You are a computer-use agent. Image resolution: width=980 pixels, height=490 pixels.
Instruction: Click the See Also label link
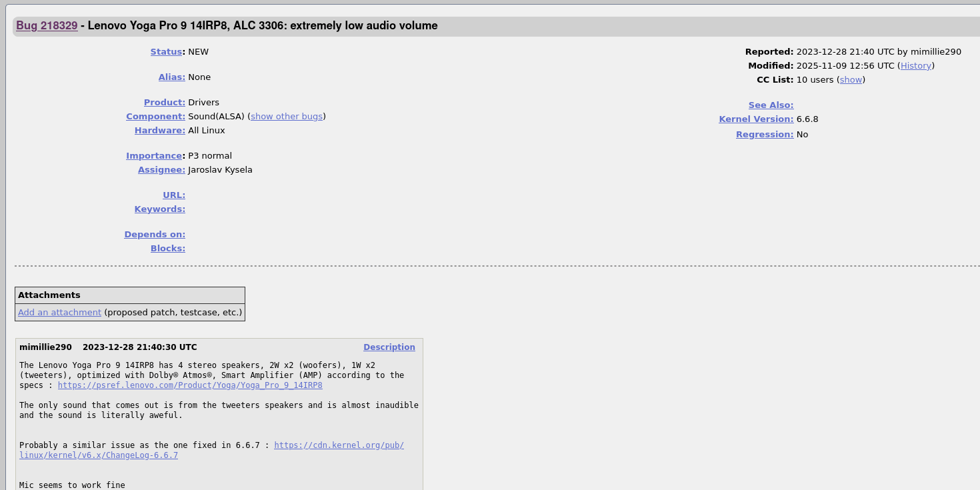pyautogui.click(x=771, y=105)
